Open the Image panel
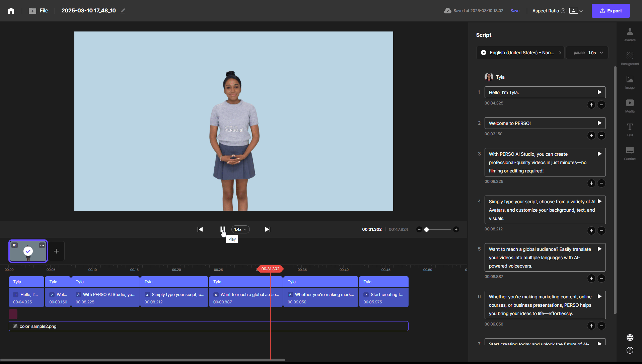 pyautogui.click(x=630, y=82)
